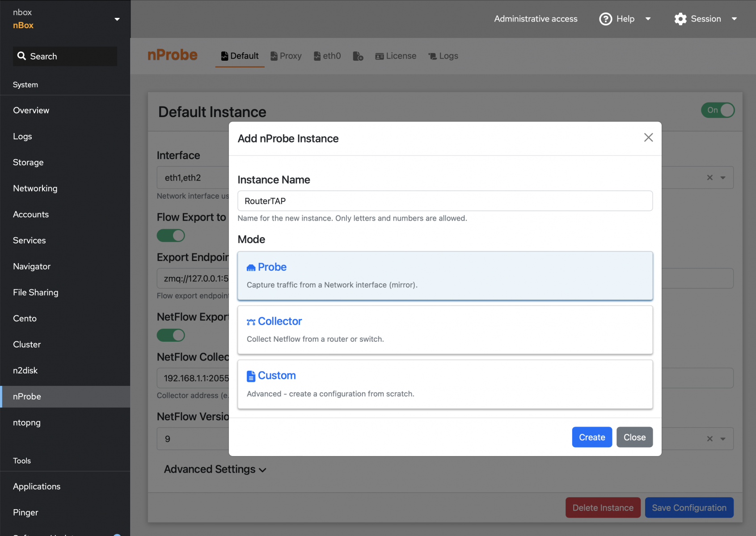This screenshot has width=756, height=536.
Task: Click the nProbe page title
Action: [x=173, y=55]
